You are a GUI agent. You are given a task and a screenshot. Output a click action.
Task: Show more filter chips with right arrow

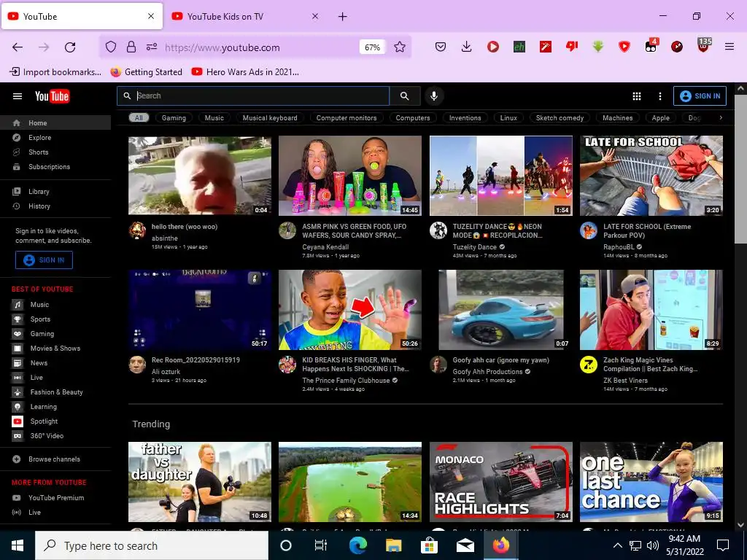coord(720,117)
